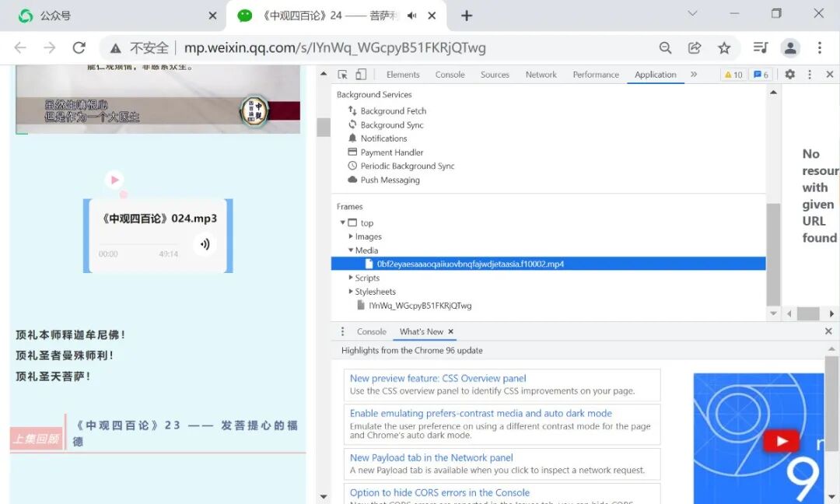Click the horizontal scrollbar right arrow

pos(831,313)
